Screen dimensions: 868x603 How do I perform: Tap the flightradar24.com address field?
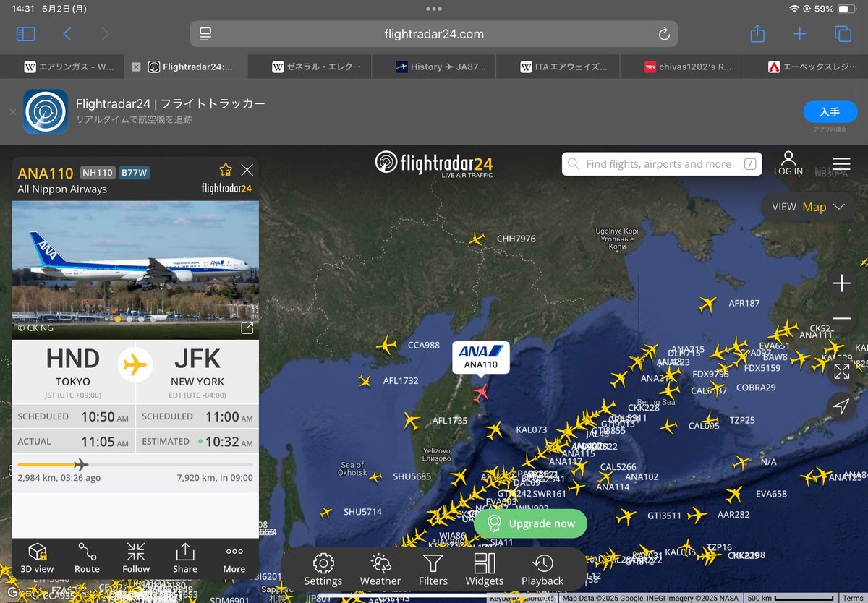(434, 34)
